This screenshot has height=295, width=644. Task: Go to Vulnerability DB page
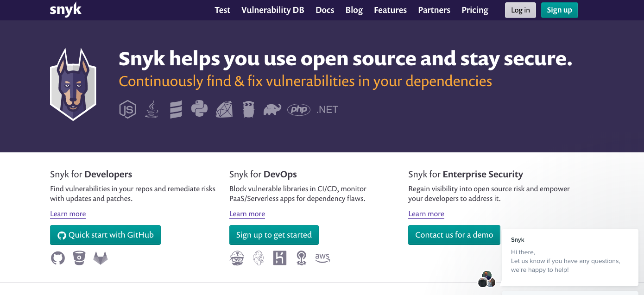coord(273,10)
